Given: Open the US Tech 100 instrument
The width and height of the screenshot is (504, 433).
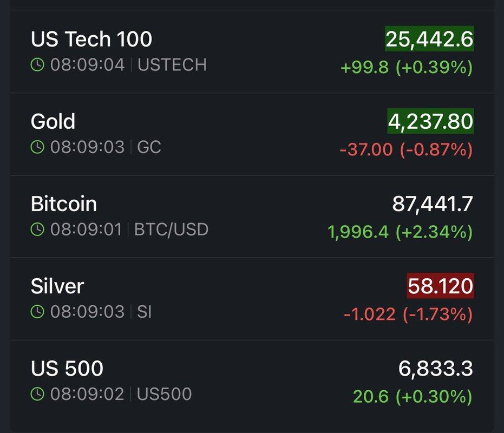Looking at the screenshot, I should 91,39.
